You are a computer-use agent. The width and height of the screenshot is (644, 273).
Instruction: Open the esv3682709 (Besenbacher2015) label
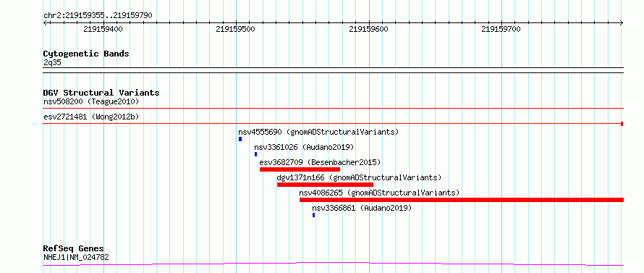click(321, 162)
